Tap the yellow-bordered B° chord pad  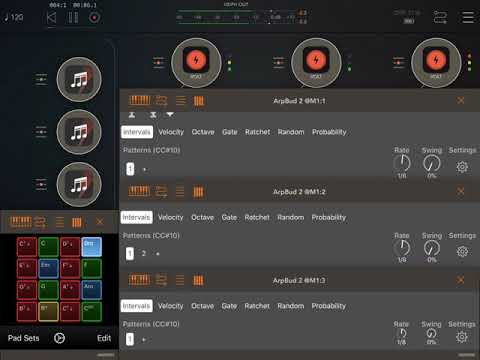coord(49,312)
